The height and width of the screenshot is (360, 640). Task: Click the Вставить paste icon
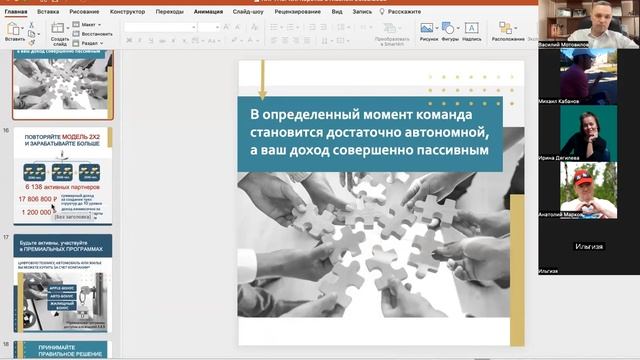point(12,29)
